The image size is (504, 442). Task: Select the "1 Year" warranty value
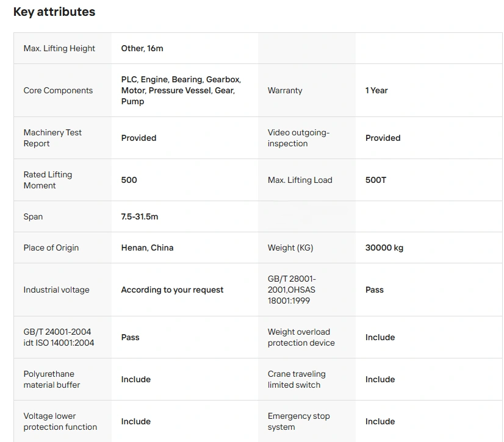tap(376, 90)
